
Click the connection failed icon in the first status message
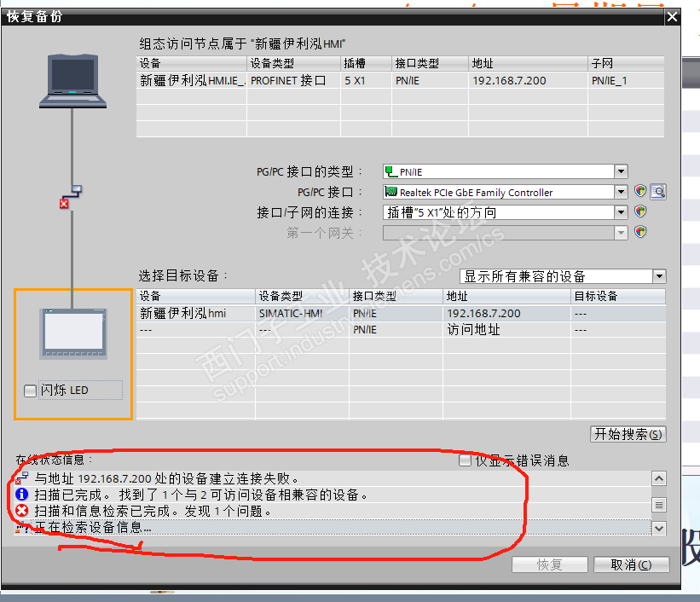click(21, 478)
